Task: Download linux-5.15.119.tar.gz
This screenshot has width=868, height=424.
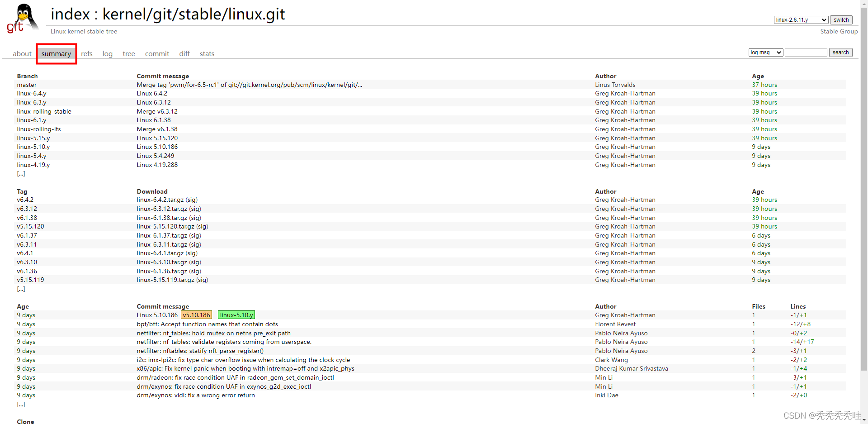Action: pyautogui.click(x=165, y=280)
